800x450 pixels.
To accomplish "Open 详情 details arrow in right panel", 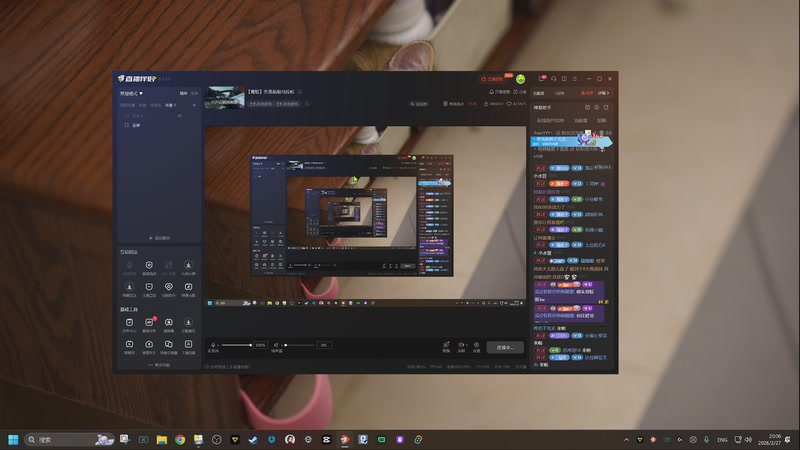I will click(x=604, y=93).
